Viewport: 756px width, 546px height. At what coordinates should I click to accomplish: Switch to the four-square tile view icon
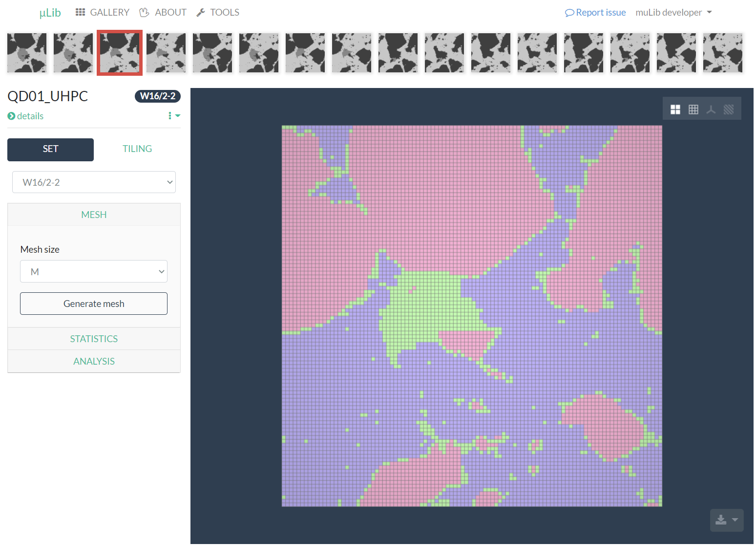[x=675, y=109]
